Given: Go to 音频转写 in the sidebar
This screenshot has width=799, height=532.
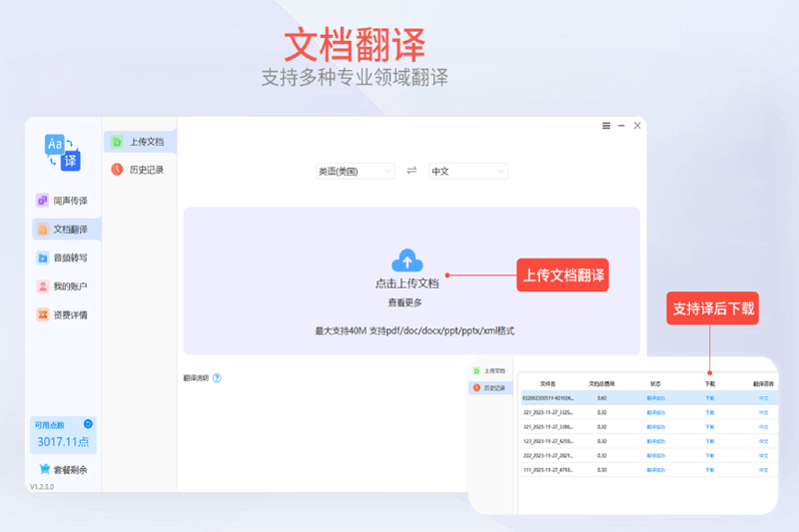Looking at the screenshot, I should click(66, 258).
